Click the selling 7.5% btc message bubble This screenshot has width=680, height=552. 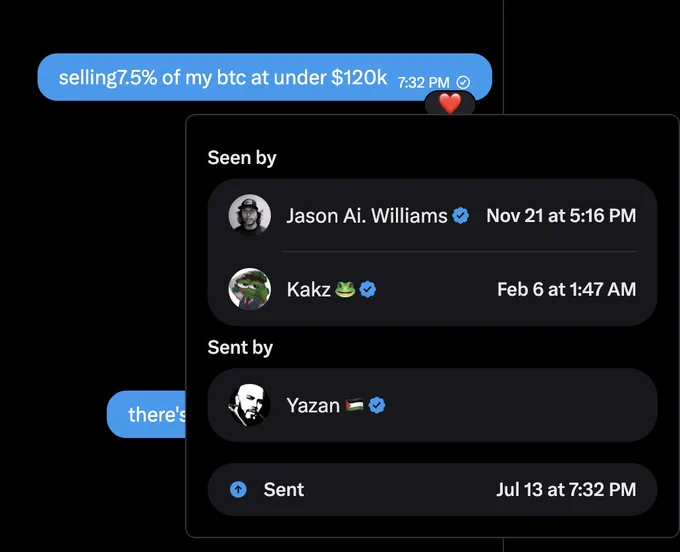[265, 77]
